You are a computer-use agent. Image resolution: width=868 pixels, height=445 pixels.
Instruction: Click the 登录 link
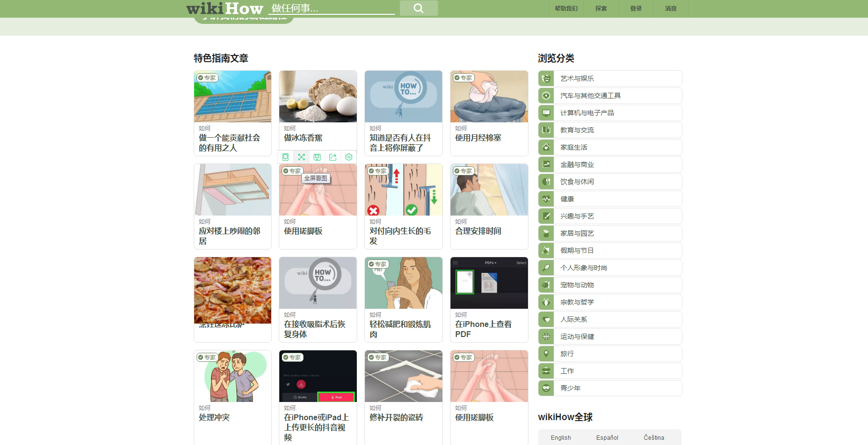click(x=636, y=8)
